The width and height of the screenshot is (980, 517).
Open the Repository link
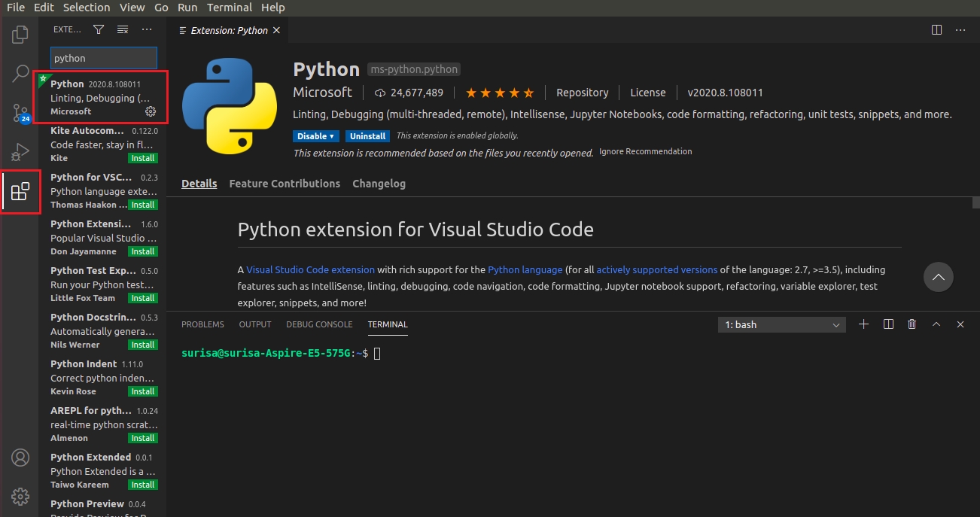(582, 93)
